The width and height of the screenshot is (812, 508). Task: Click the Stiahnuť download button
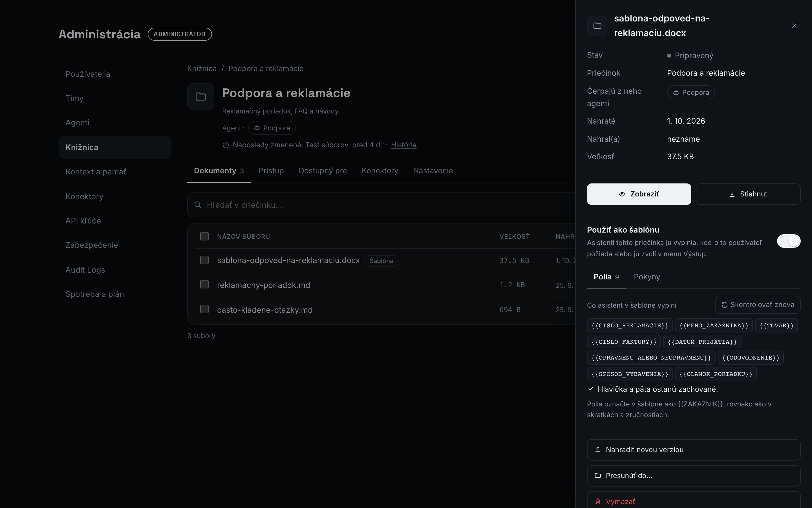[x=748, y=194]
